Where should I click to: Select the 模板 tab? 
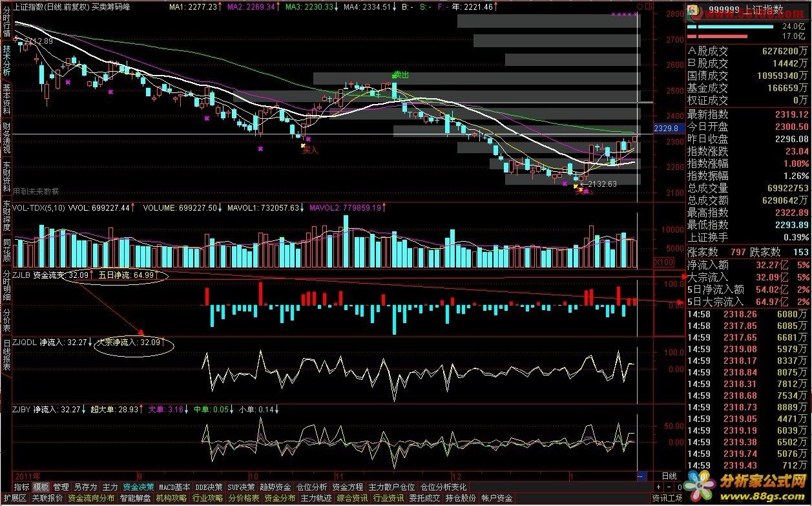[41, 487]
